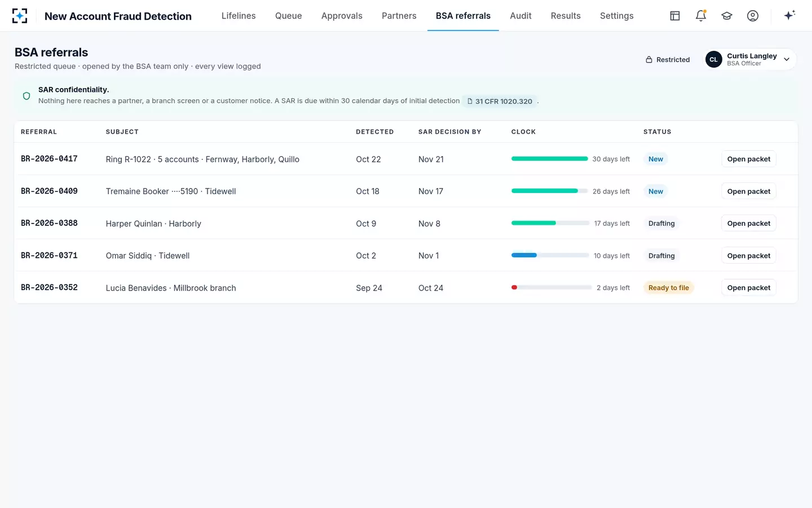Open packet for BR-2026-0409
812x508 pixels.
749,191
